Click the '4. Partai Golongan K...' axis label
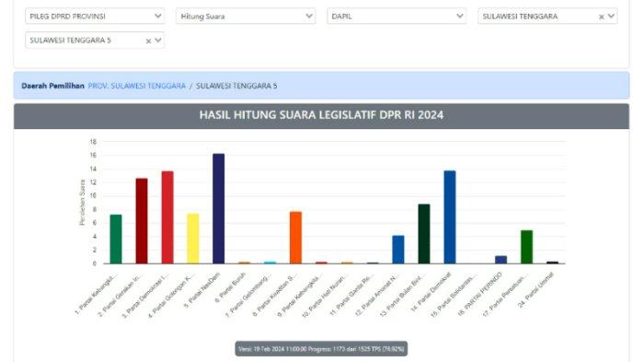This screenshot has width=644, height=362. click(x=171, y=296)
